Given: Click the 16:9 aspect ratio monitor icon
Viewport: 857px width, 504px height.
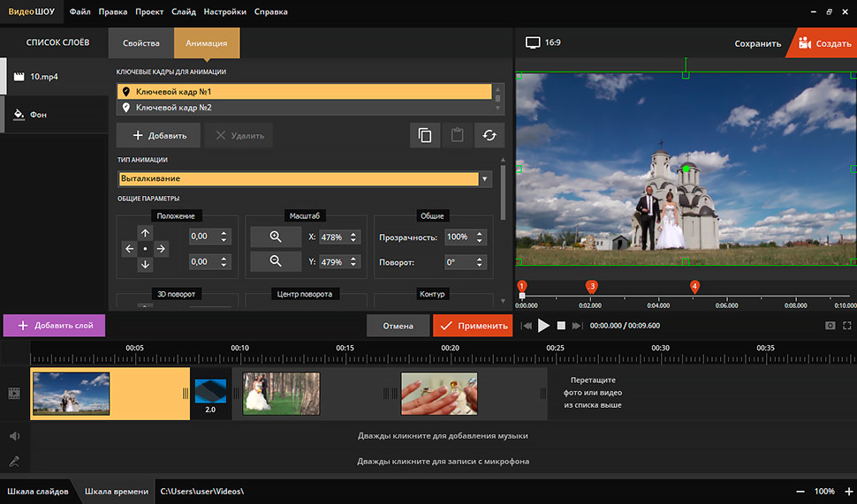Looking at the screenshot, I should click(533, 42).
